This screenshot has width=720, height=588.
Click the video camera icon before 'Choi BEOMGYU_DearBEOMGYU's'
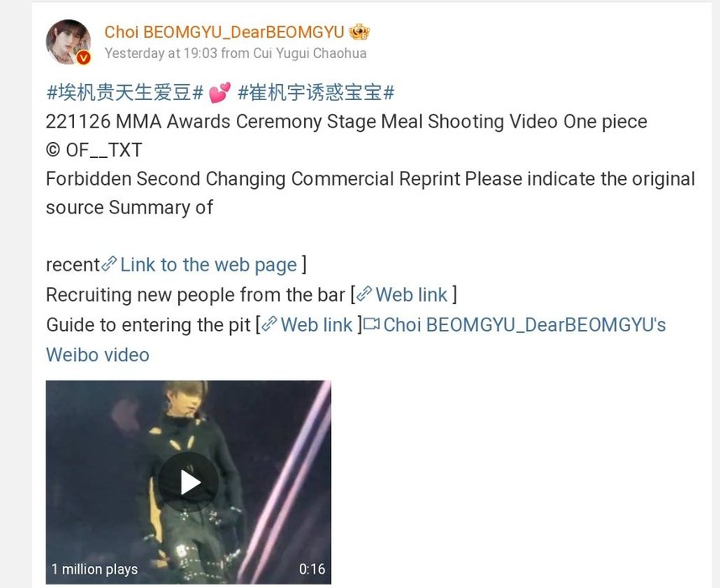pyautogui.click(x=371, y=324)
